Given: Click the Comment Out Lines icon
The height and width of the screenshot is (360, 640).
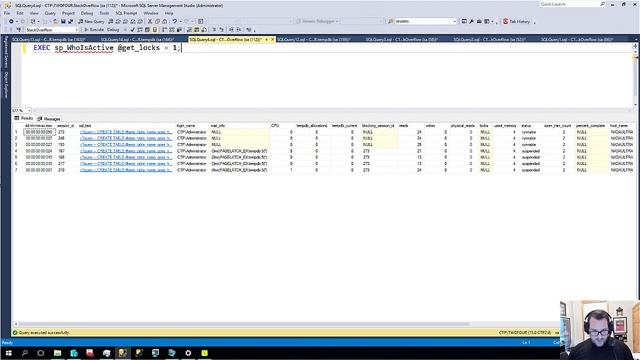Looking at the screenshot, I should point(214,30).
